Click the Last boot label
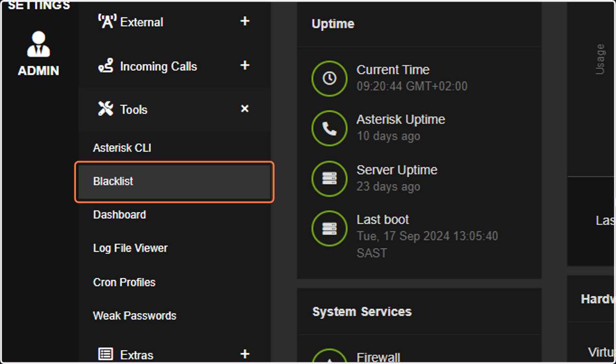 tap(383, 220)
